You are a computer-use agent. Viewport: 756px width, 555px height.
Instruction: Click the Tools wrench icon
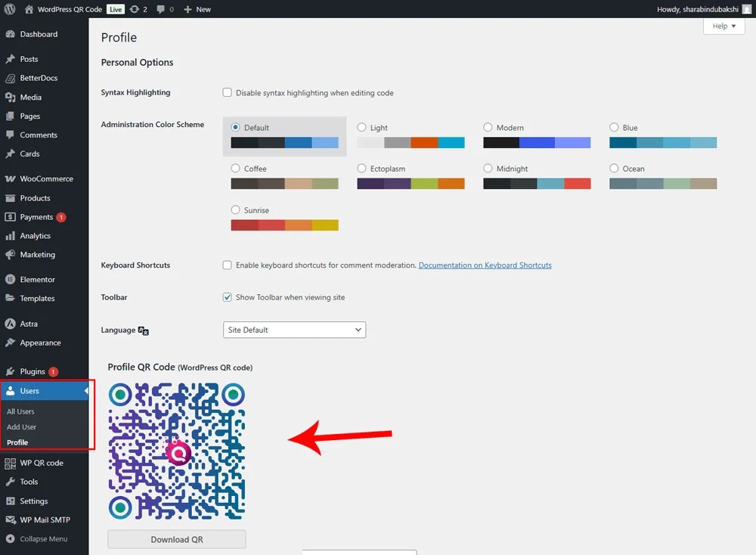tap(10, 482)
